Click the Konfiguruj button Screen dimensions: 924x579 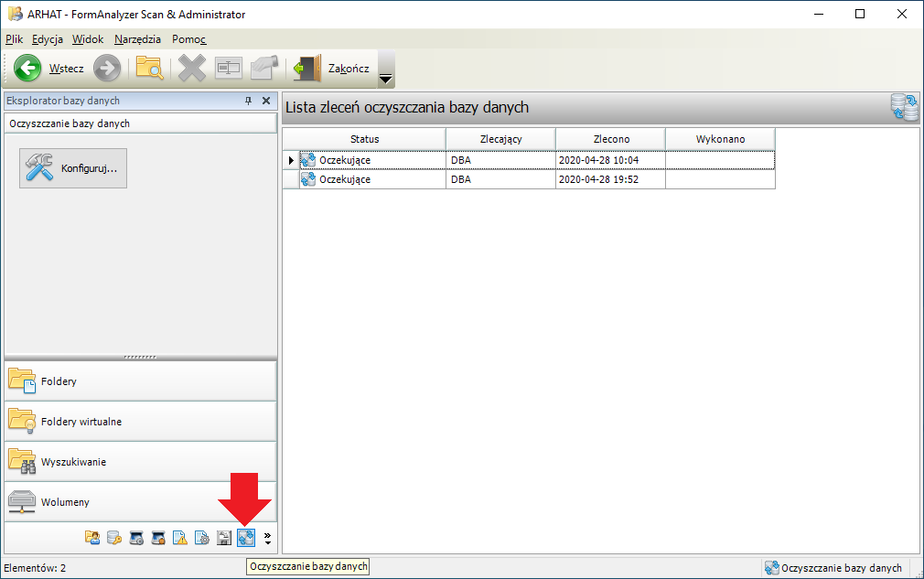(x=73, y=167)
